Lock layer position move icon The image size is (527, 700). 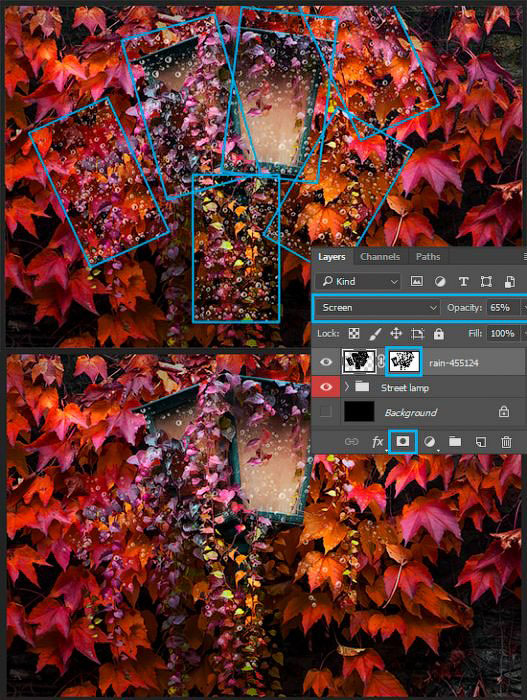tap(396, 333)
